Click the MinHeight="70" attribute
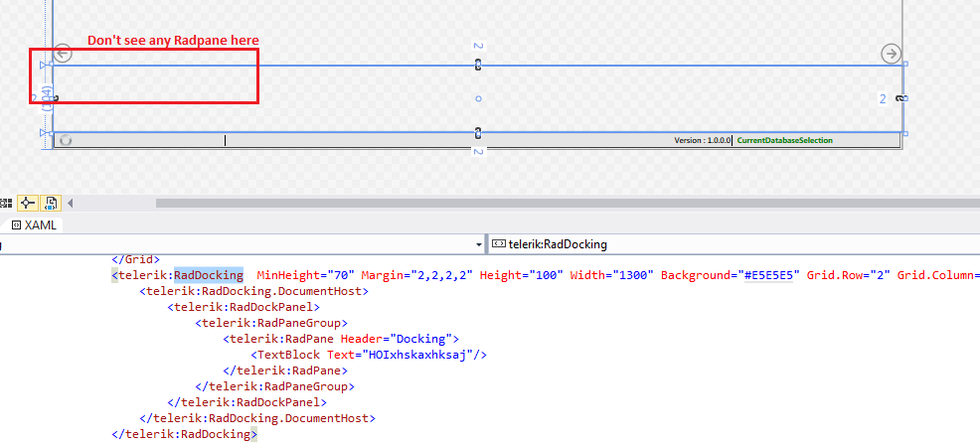The height and width of the screenshot is (446, 980). (305, 275)
